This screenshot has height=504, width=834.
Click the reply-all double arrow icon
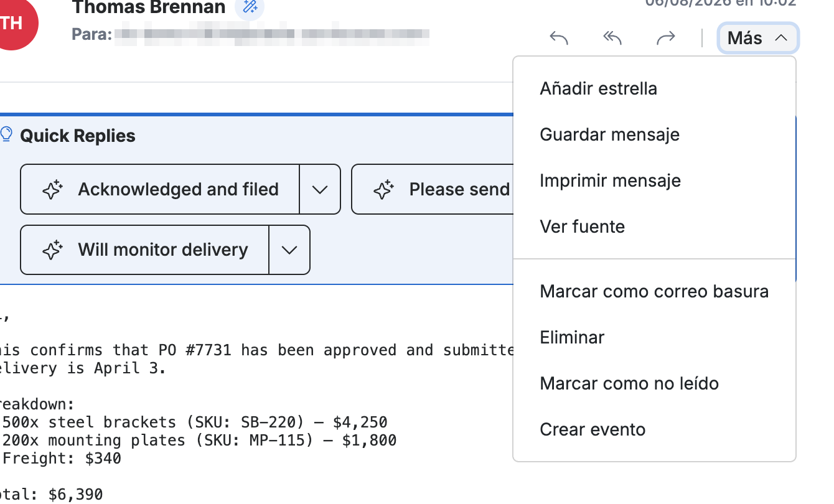(x=612, y=39)
